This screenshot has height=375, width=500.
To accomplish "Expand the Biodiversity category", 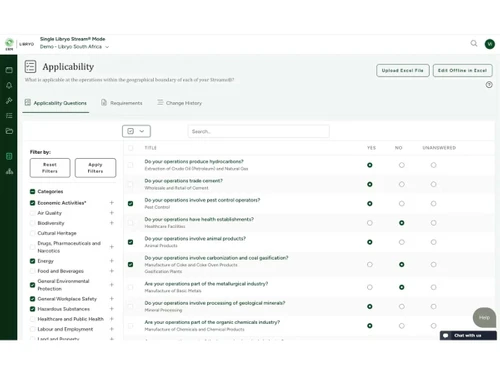I will click(x=112, y=223).
